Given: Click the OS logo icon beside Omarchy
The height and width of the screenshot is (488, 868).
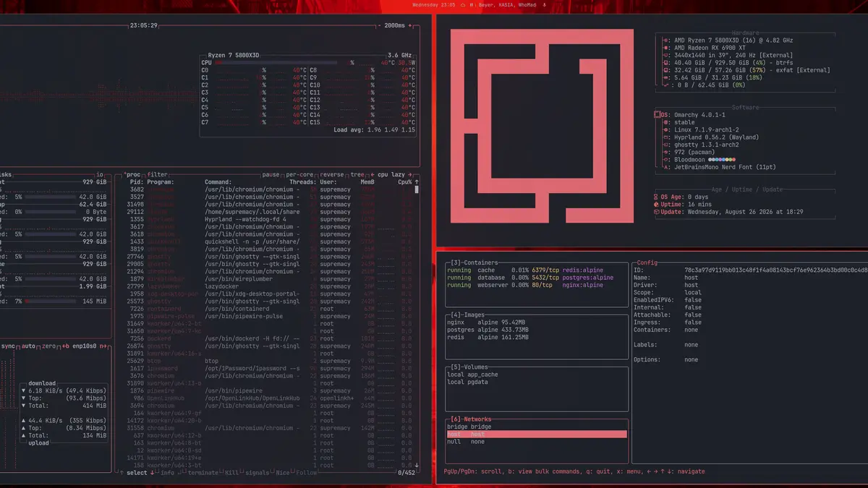Looking at the screenshot, I should [658, 115].
